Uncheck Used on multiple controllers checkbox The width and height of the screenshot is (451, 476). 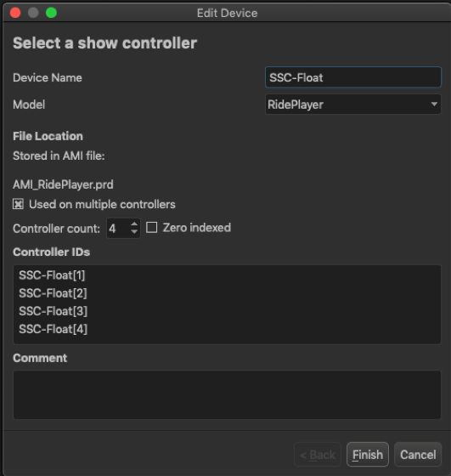point(18,204)
